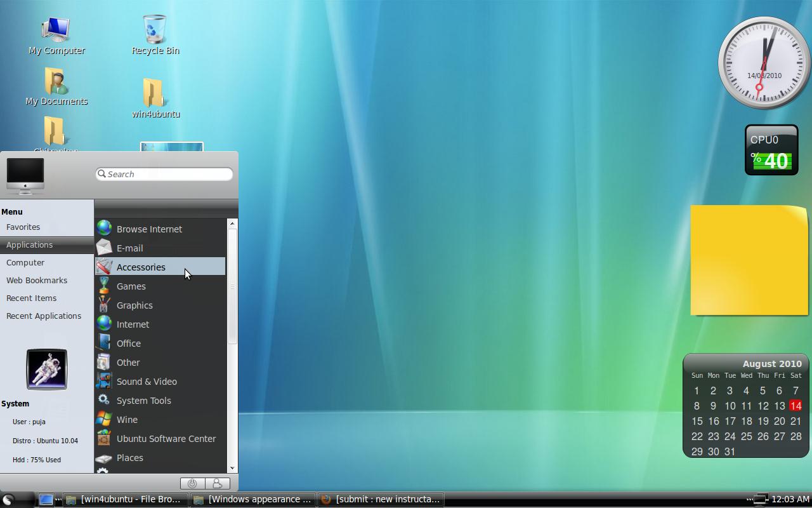This screenshot has height=508, width=812.
Task: Click the CPU0 usage gauge
Action: point(771,150)
